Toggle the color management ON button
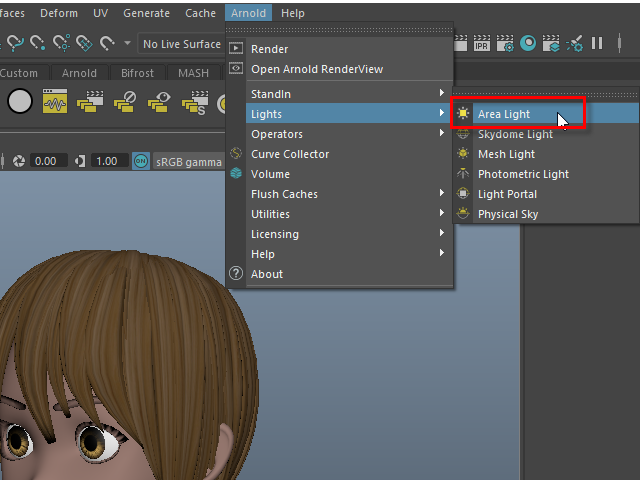Image resolution: width=640 pixels, height=480 pixels. (x=141, y=161)
